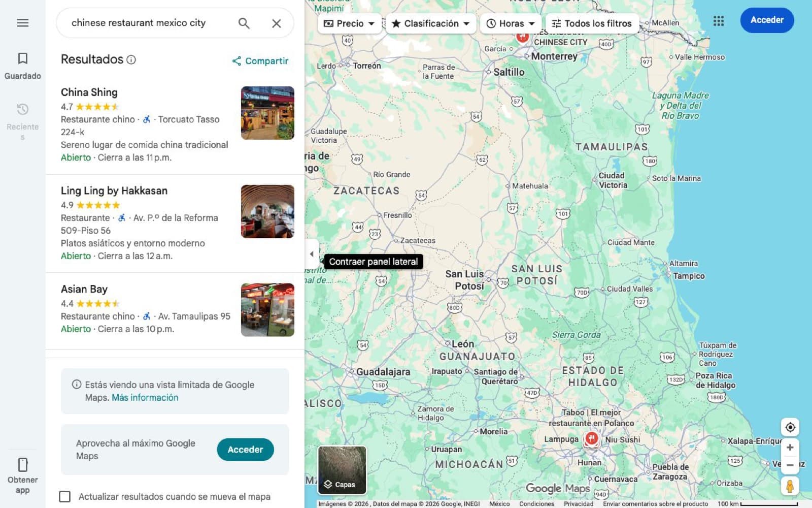
Task: Click the my-location target icon
Action: 790,427
